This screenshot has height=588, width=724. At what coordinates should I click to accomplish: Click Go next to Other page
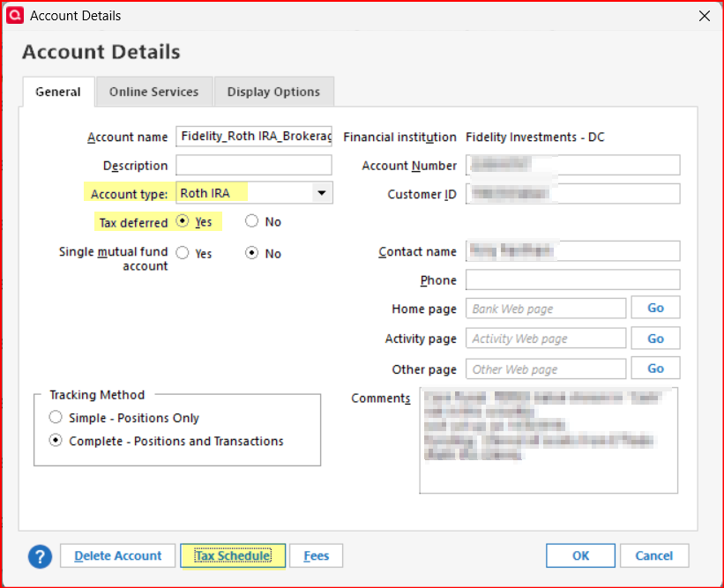[x=656, y=368]
